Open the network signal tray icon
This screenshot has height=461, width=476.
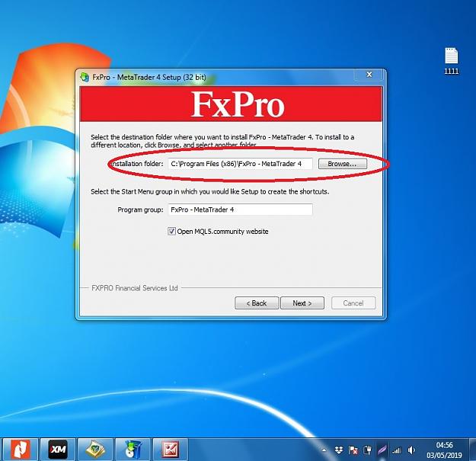[x=397, y=450]
